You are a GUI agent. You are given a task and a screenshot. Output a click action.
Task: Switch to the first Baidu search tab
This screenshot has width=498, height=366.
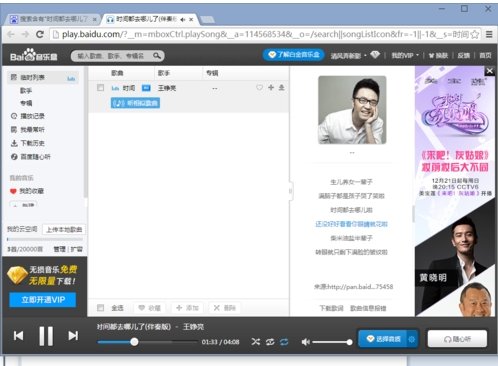(x=53, y=19)
